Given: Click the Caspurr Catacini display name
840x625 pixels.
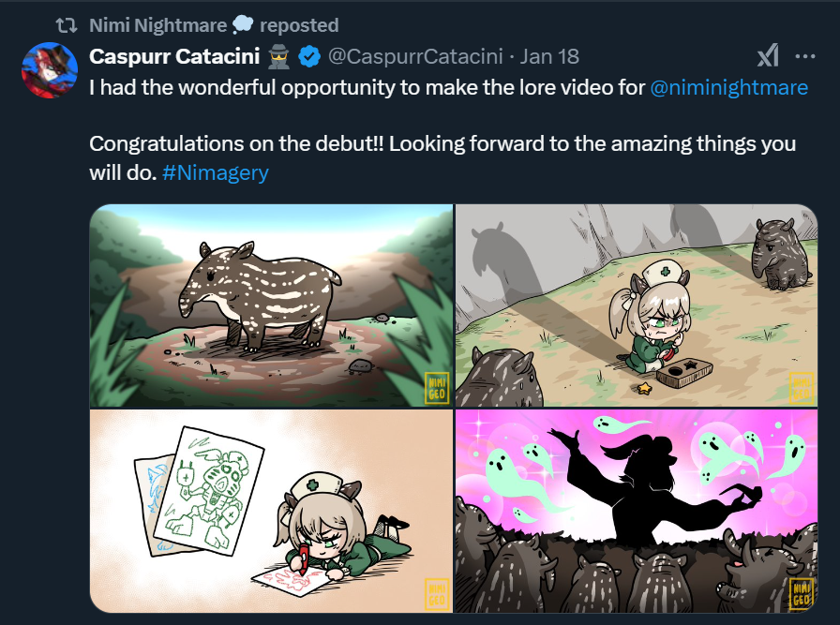Looking at the screenshot, I should (174, 56).
